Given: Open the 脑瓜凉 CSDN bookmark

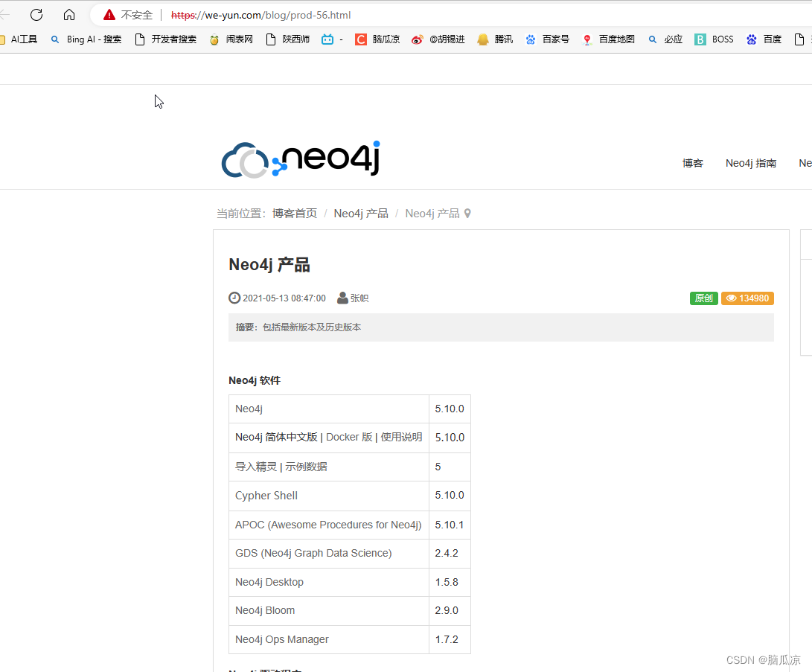Looking at the screenshot, I should coord(377,39).
